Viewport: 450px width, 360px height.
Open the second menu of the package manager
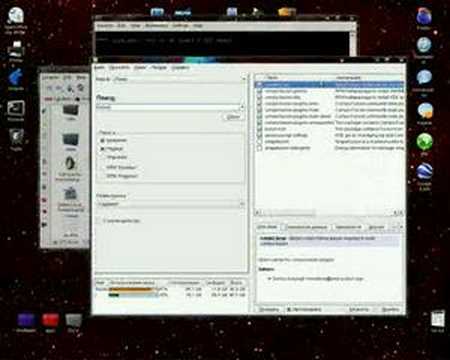(119, 67)
